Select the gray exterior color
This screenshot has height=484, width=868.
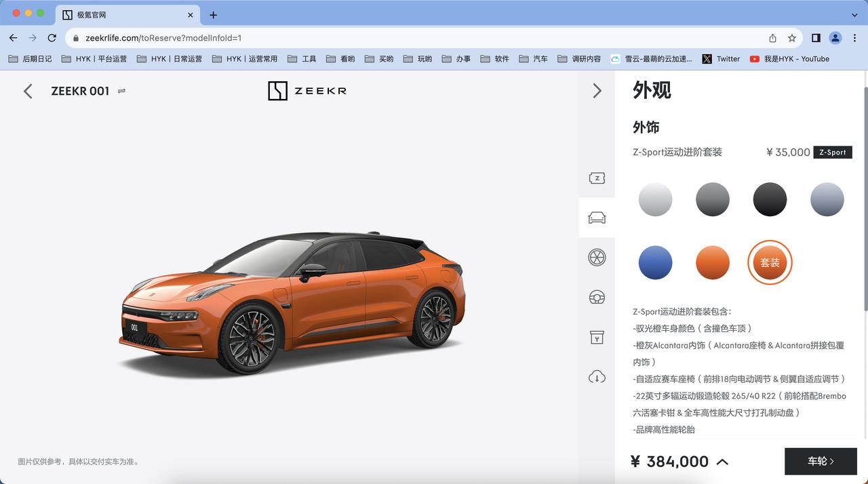(713, 199)
